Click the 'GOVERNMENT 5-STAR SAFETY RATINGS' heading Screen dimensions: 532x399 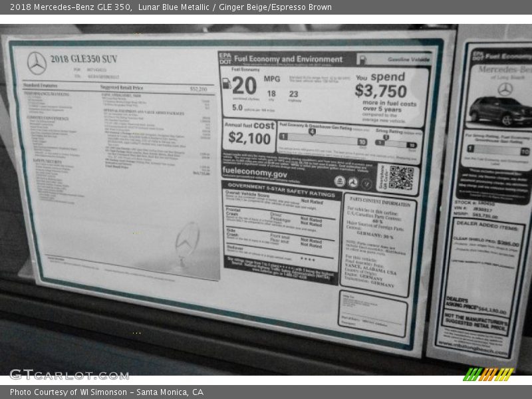point(281,190)
